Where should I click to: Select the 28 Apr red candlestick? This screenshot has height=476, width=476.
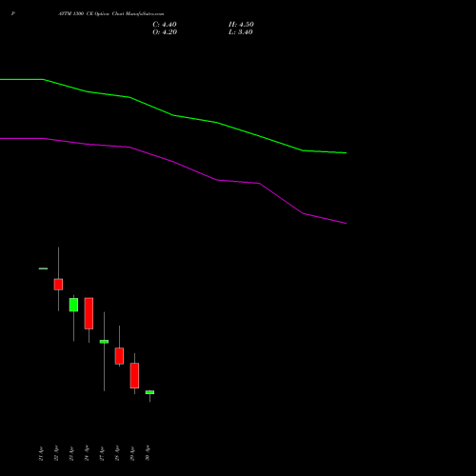pos(119,356)
